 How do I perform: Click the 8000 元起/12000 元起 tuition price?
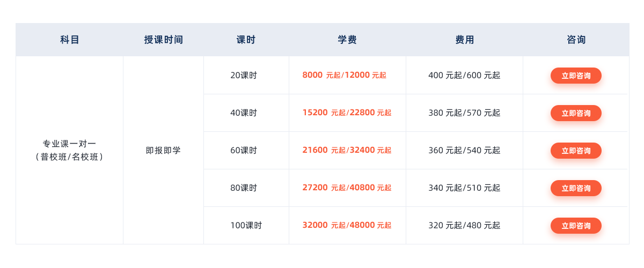(345, 75)
